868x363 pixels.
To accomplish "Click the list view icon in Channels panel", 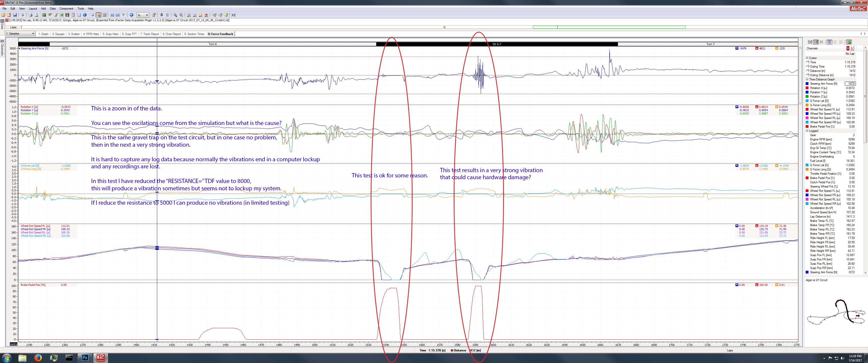I will (x=822, y=42).
